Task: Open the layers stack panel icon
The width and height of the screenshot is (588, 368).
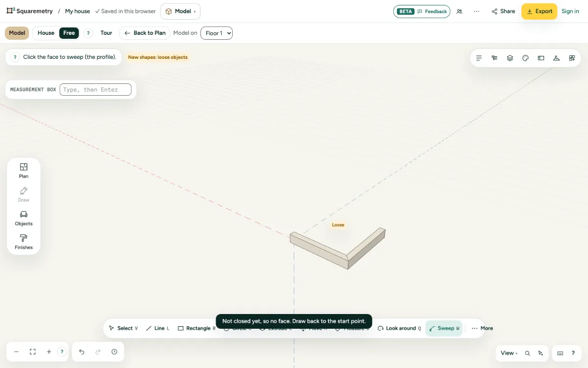Action: pyautogui.click(x=510, y=58)
